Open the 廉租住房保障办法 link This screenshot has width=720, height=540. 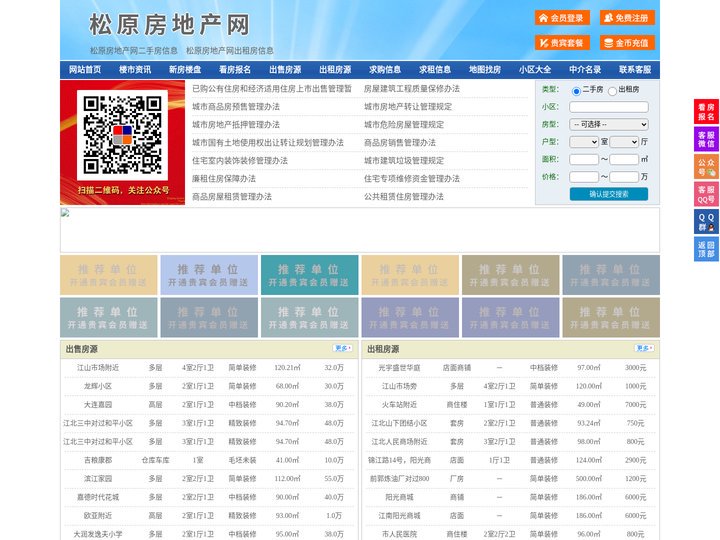pos(224,179)
